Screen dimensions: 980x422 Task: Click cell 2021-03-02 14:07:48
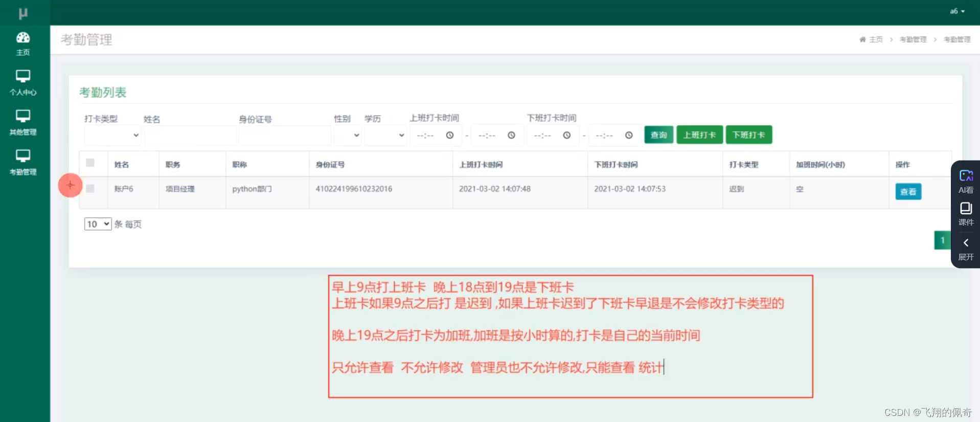495,189
